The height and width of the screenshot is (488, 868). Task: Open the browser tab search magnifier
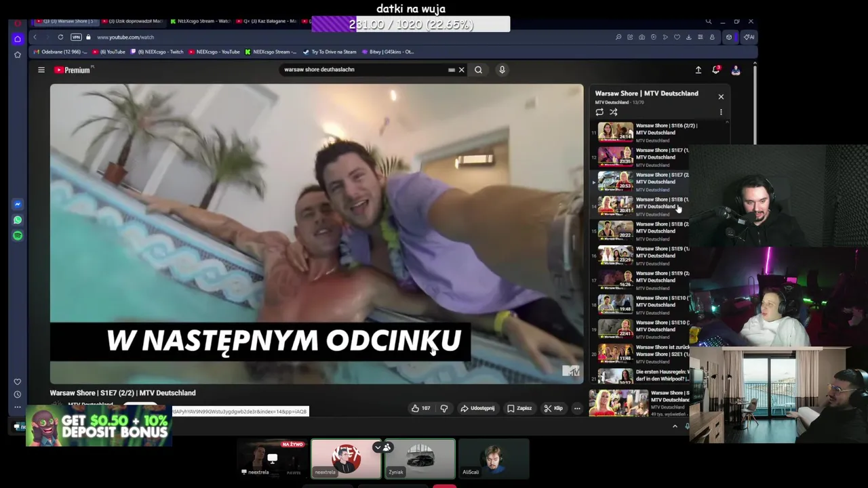(x=708, y=22)
